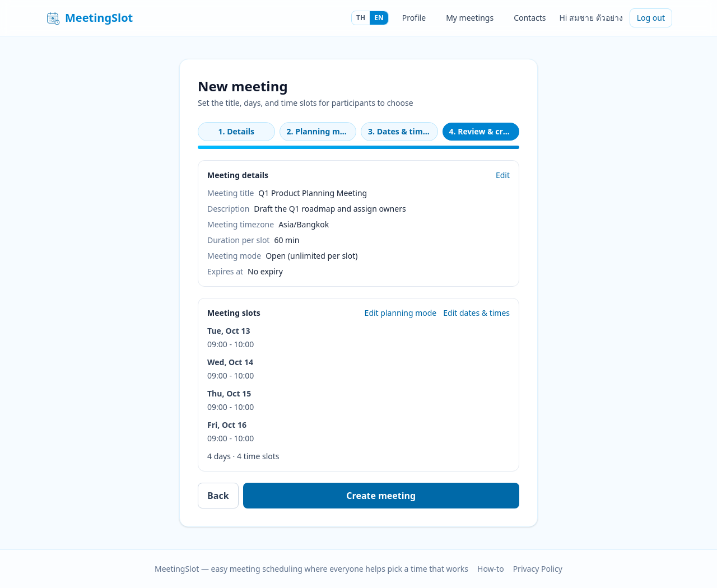Click the Tue, Oct 13 date heading
Screen dimensions: 717x588
point(229,331)
